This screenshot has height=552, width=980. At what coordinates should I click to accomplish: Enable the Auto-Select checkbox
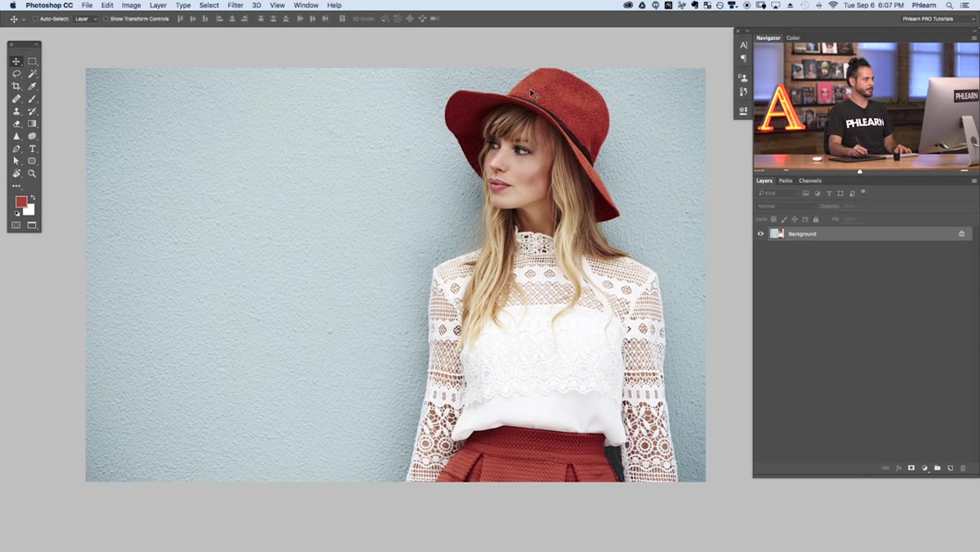pyautogui.click(x=35, y=18)
